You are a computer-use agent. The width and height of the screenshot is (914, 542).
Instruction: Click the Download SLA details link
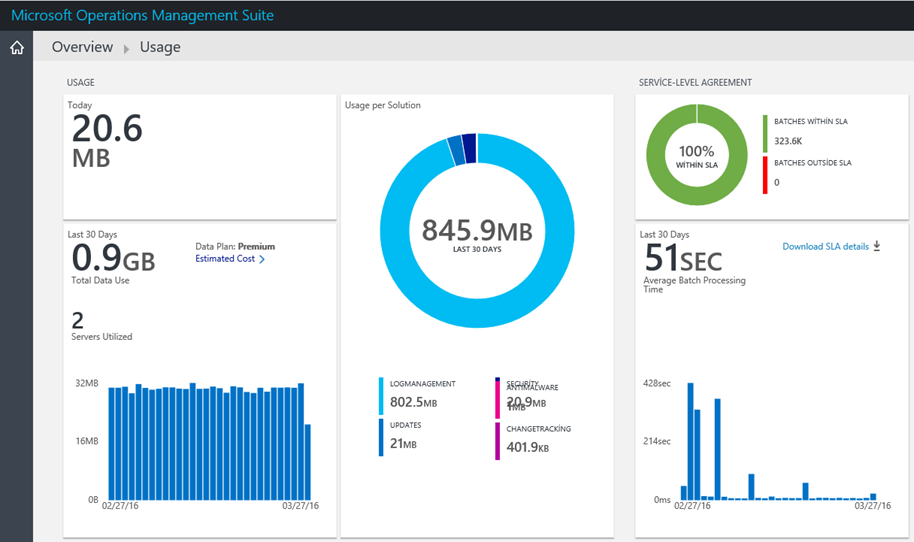[x=825, y=247]
